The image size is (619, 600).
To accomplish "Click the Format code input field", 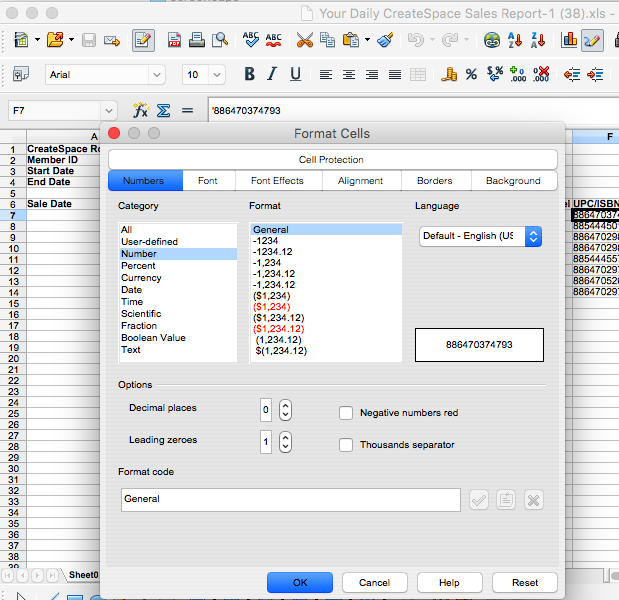I will (x=290, y=499).
